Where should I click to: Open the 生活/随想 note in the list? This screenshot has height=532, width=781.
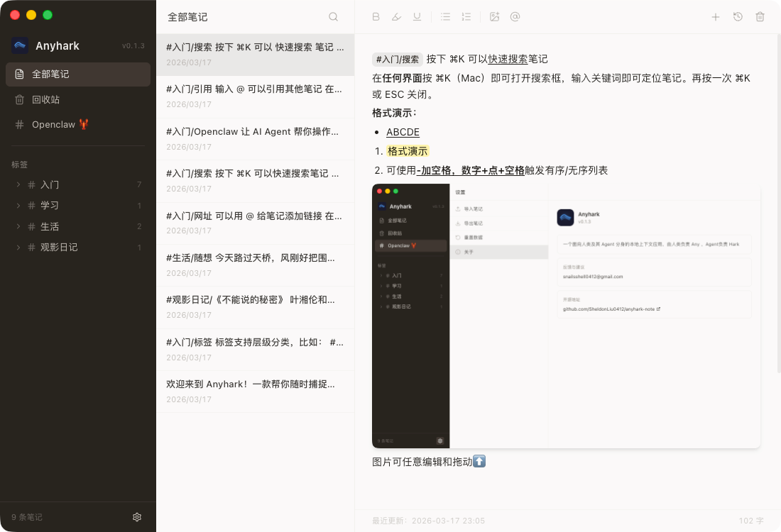pos(255,265)
